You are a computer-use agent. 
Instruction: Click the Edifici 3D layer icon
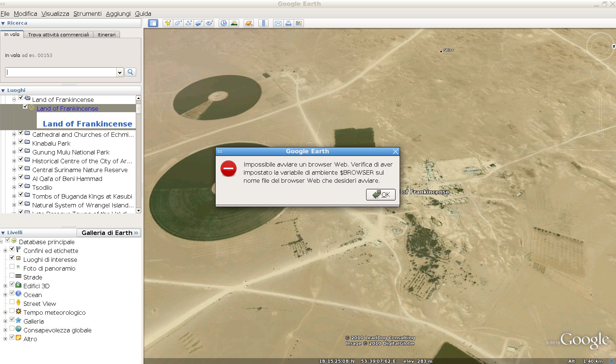(x=18, y=285)
